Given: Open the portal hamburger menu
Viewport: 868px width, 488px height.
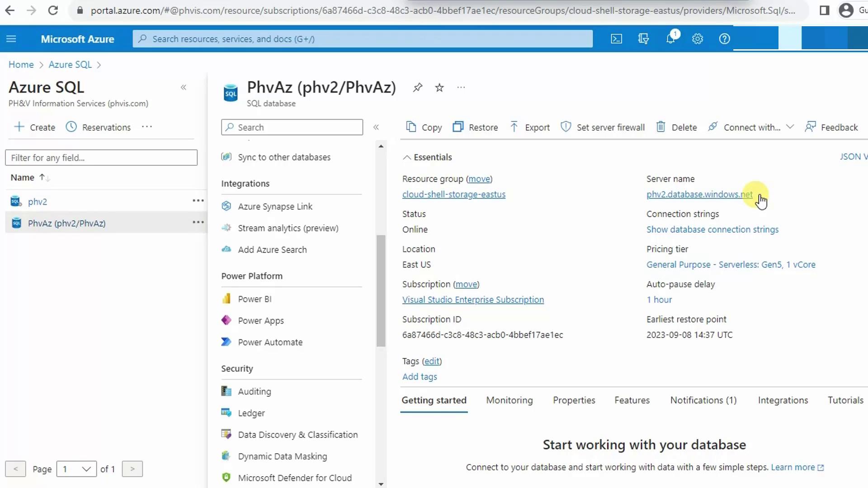Looking at the screenshot, I should [11, 39].
